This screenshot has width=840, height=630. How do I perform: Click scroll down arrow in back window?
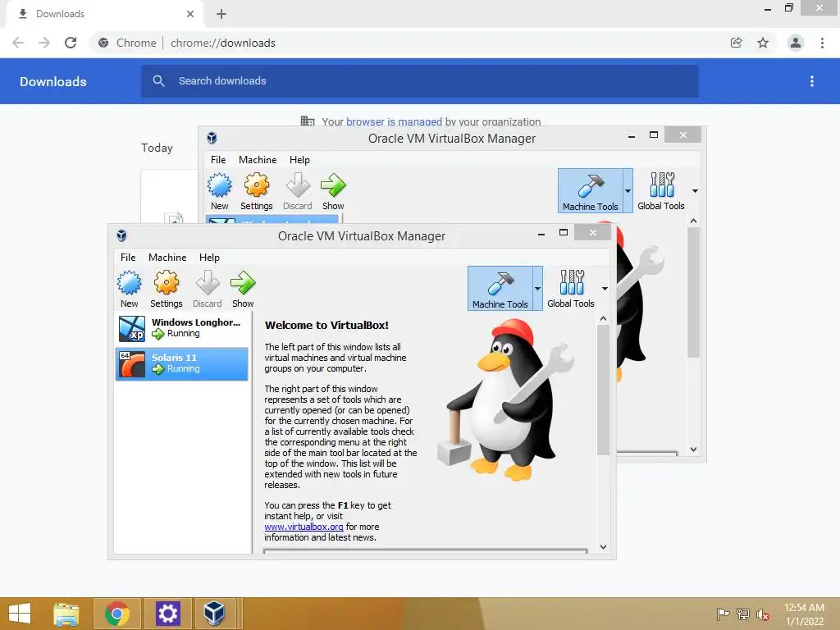[x=694, y=450]
